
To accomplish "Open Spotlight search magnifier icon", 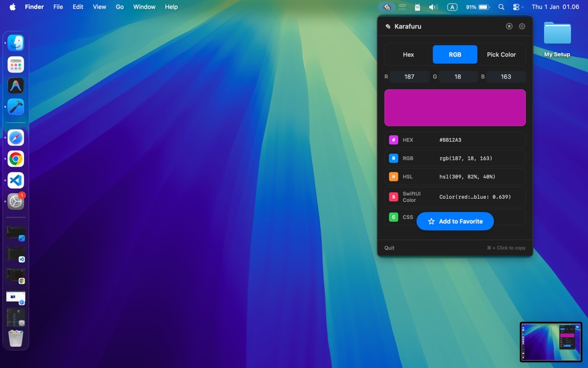I will pyautogui.click(x=501, y=7).
